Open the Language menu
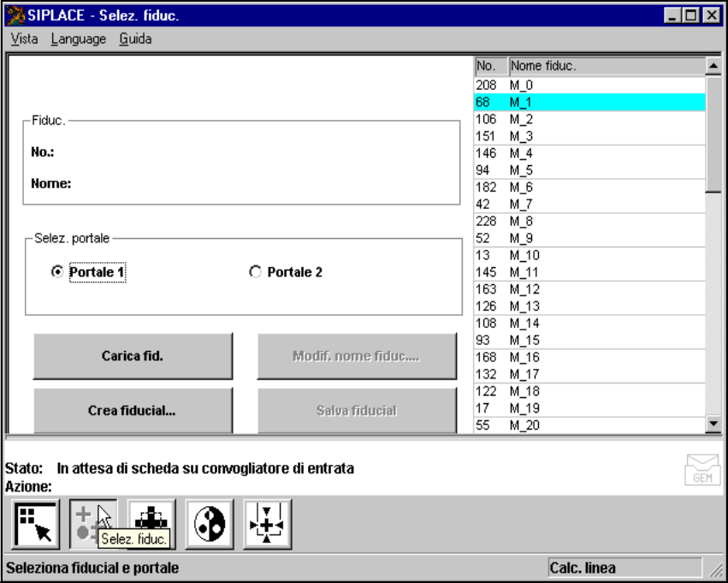Viewport: 728px width, 583px height. (x=79, y=39)
